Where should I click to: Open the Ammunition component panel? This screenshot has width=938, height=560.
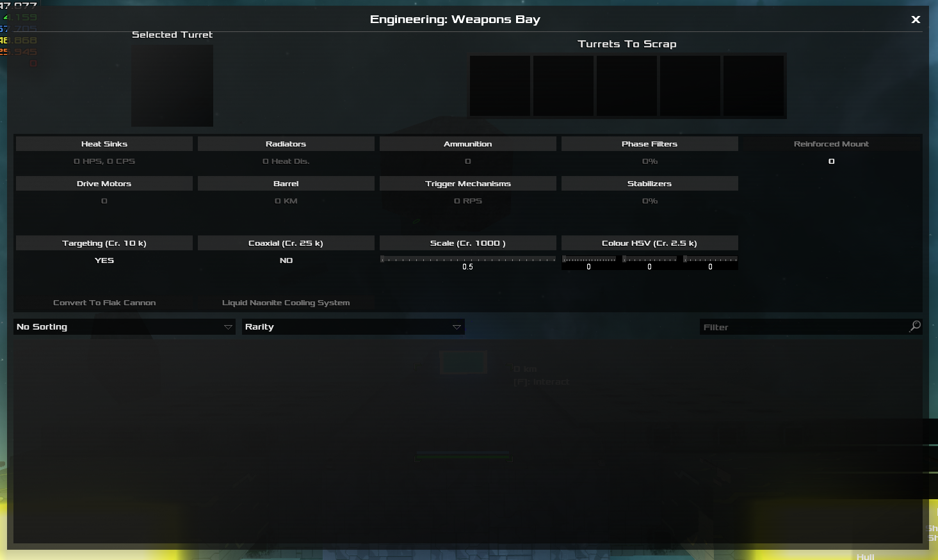click(x=468, y=143)
